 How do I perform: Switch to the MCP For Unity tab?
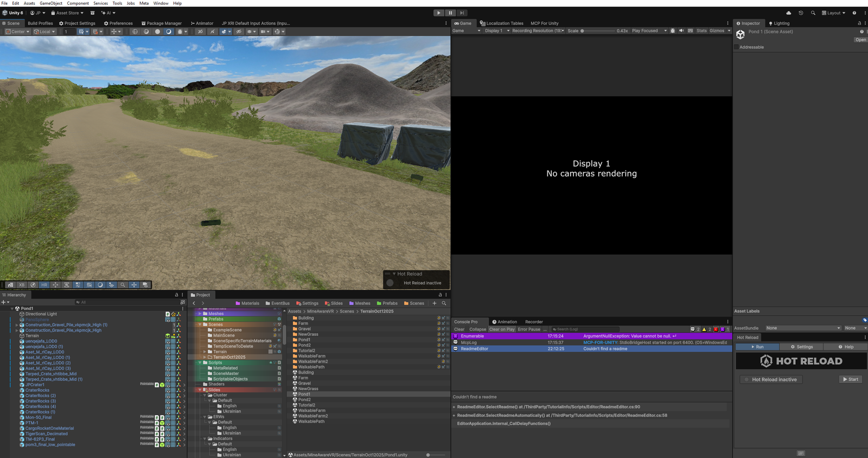click(x=545, y=23)
